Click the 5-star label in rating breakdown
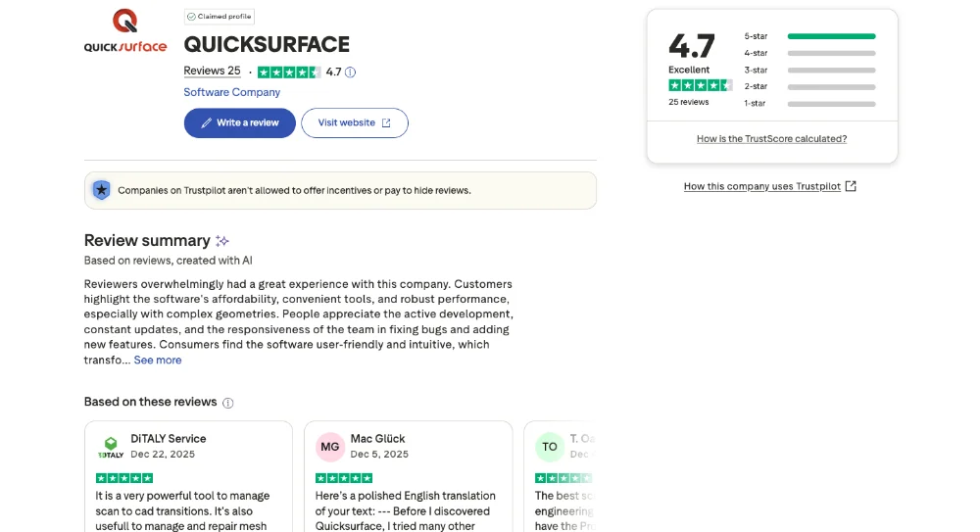Image resolution: width=980 pixels, height=532 pixels. 756,36
